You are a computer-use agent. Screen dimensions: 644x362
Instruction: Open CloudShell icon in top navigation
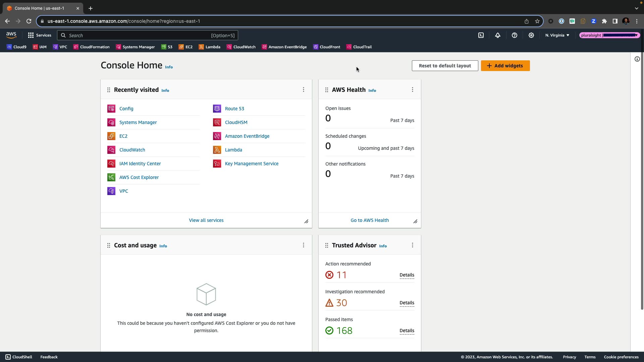pyautogui.click(x=481, y=35)
